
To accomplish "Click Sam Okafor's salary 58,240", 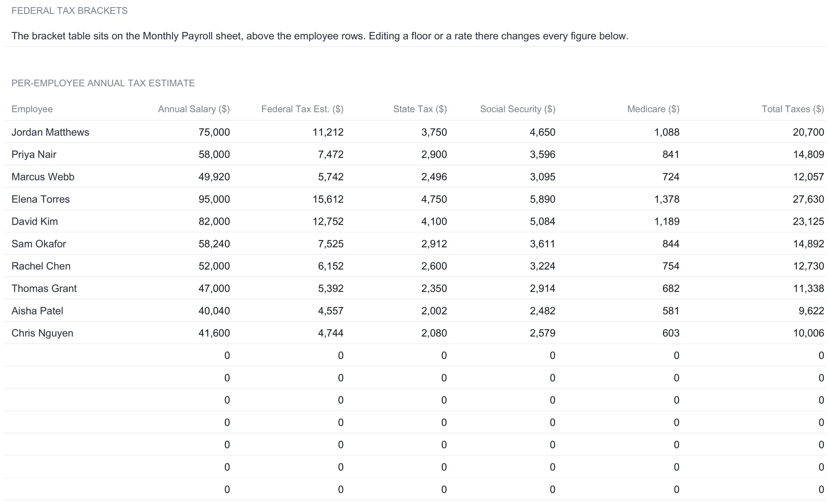I will point(214,244).
